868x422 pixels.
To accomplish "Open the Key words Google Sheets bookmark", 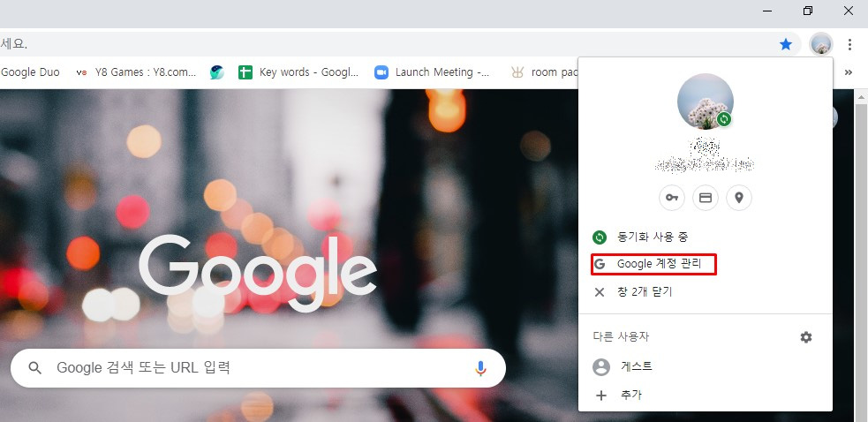I will click(x=299, y=72).
